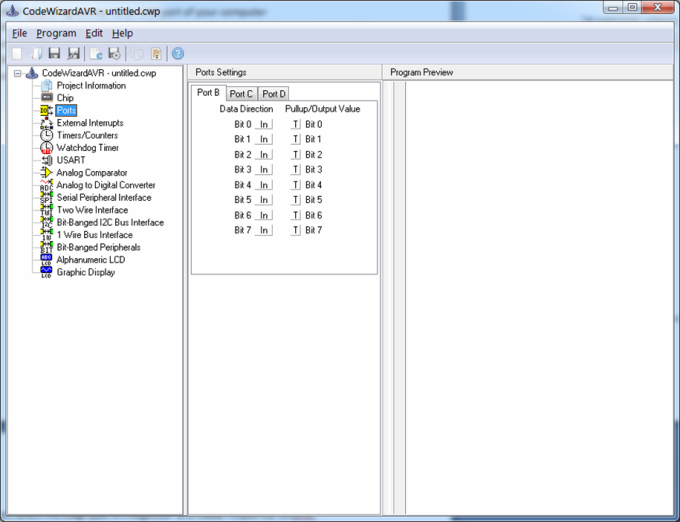Click the Data Direction column label

pyautogui.click(x=246, y=109)
